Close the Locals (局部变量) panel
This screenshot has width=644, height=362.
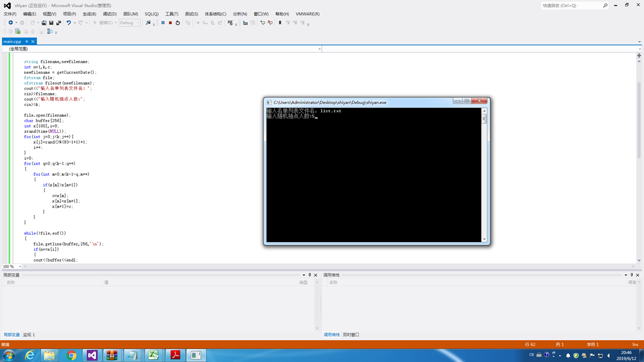(316, 275)
